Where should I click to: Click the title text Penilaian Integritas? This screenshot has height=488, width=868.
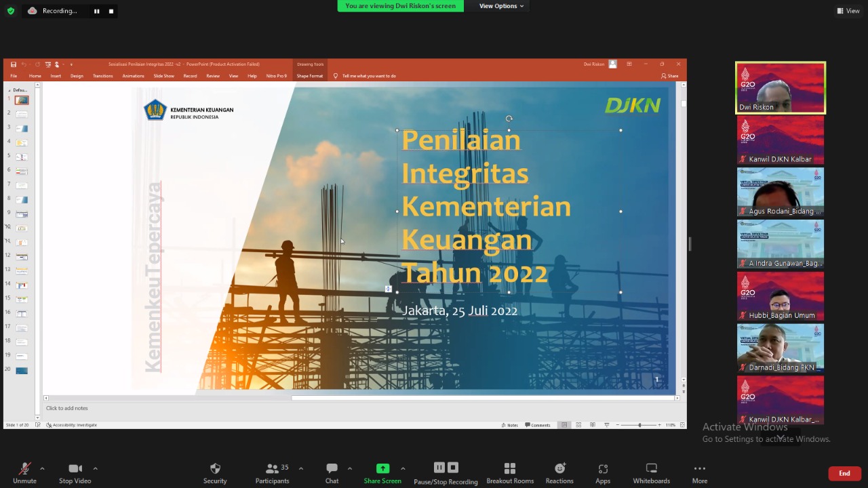click(x=465, y=157)
